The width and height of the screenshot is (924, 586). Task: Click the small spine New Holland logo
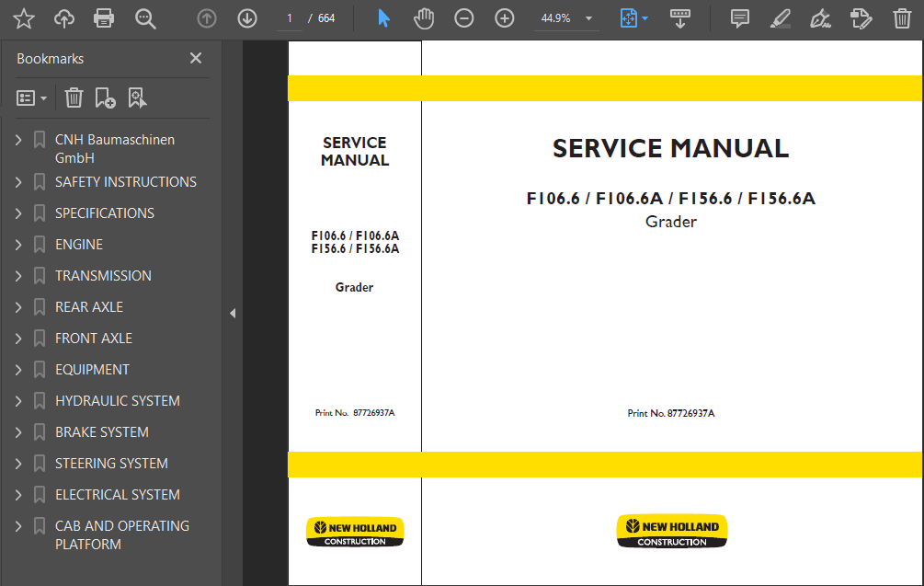[355, 532]
